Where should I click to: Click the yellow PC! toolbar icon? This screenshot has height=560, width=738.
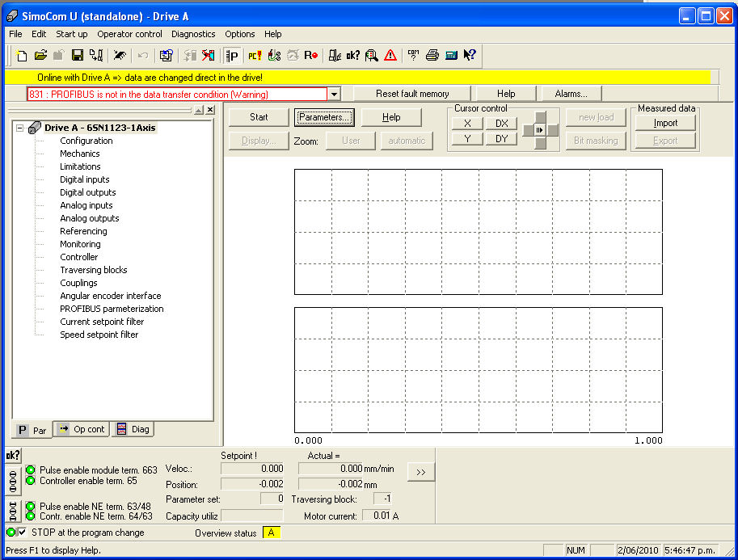coord(255,56)
